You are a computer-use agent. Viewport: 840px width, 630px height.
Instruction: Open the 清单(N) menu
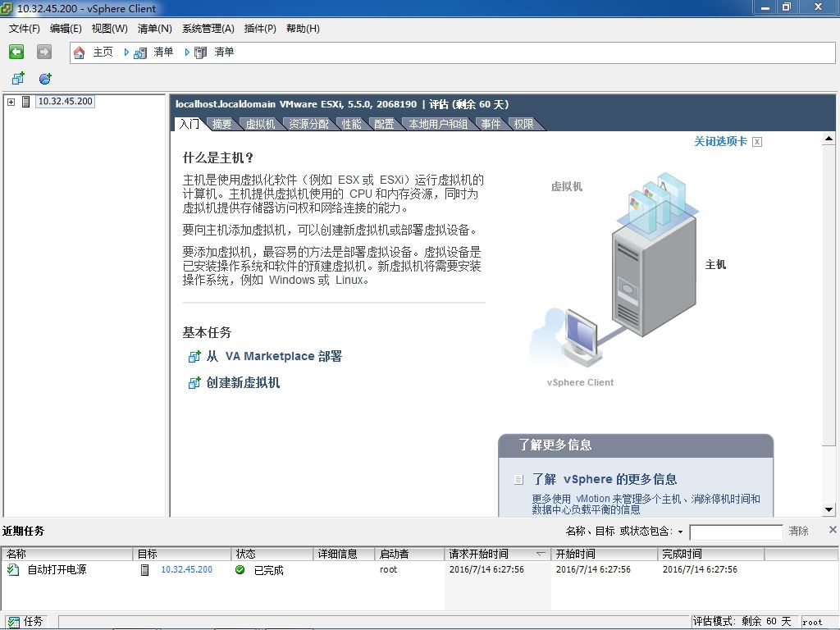click(154, 29)
